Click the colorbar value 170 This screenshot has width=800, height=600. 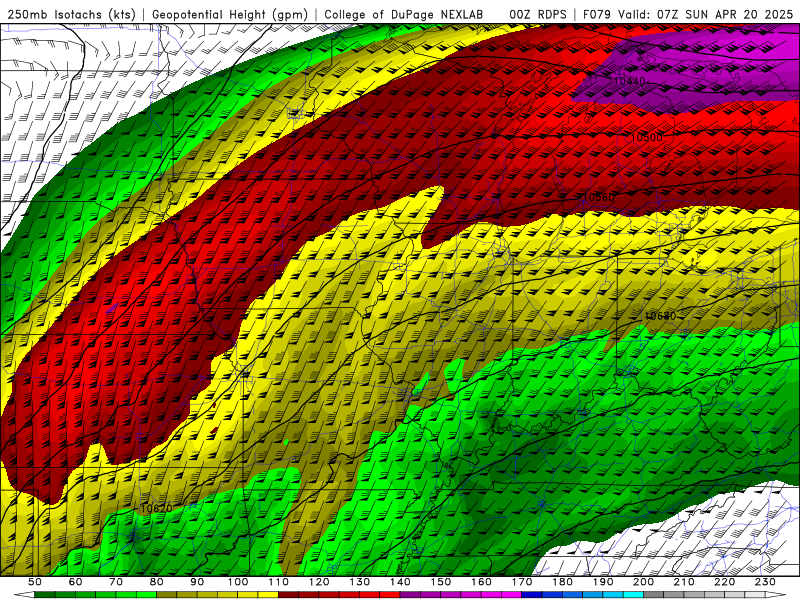click(x=521, y=582)
